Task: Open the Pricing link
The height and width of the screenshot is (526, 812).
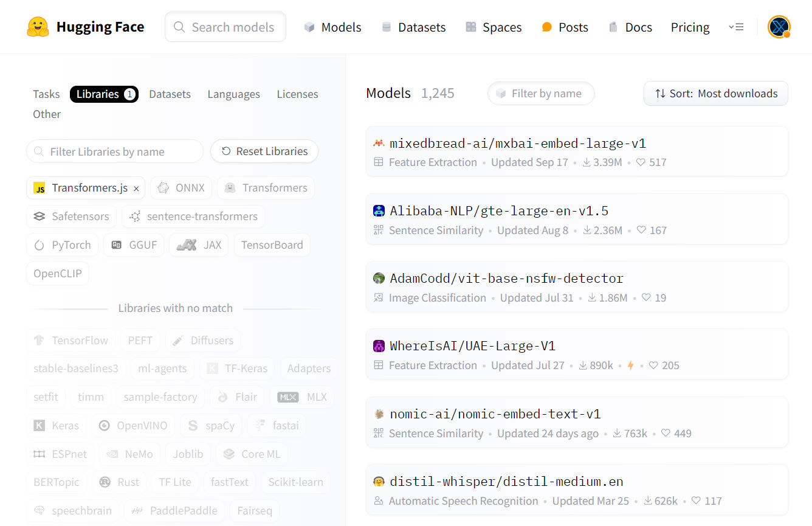Action: (690, 27)
